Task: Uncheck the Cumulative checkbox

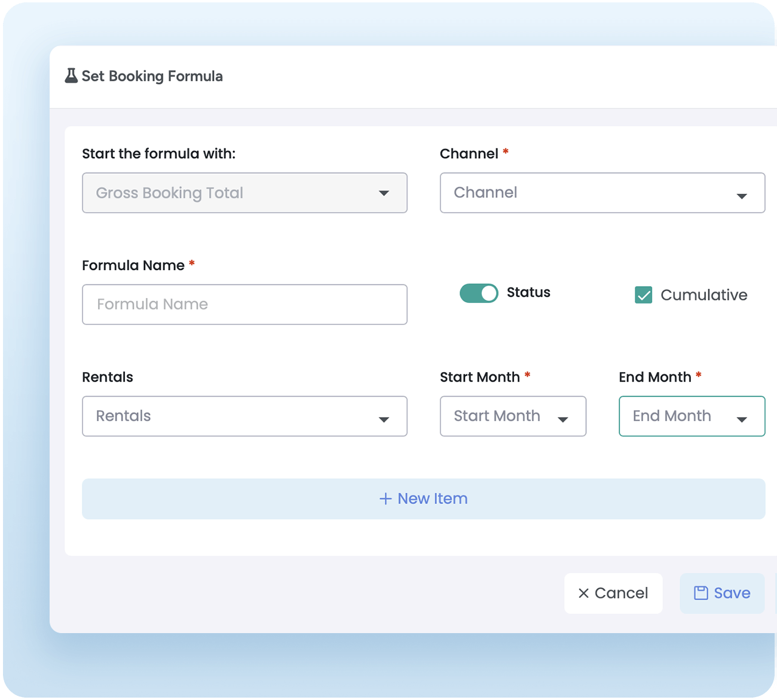Action: [x=643, y=295]
